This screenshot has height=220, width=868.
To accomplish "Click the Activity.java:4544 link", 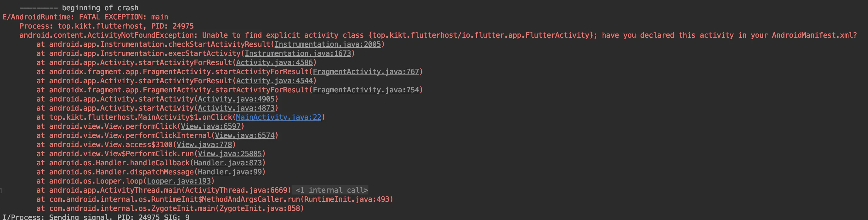I will 274,81.
